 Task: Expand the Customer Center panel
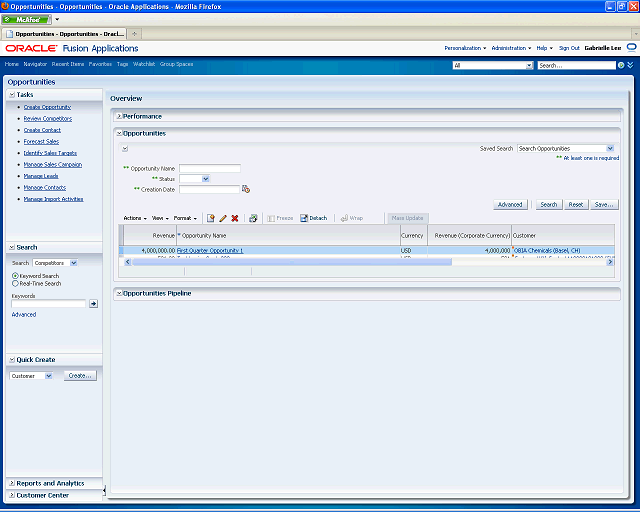[12, 495]
